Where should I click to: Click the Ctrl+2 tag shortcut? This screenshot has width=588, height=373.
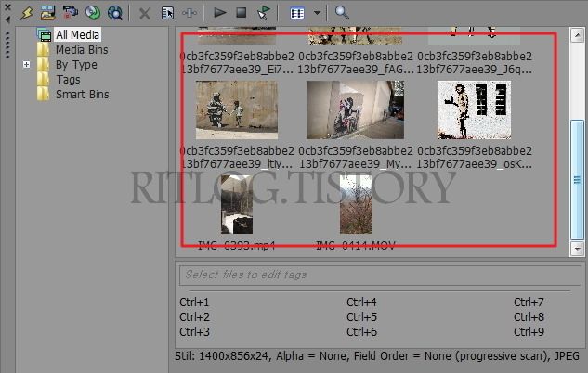point(194,316)
